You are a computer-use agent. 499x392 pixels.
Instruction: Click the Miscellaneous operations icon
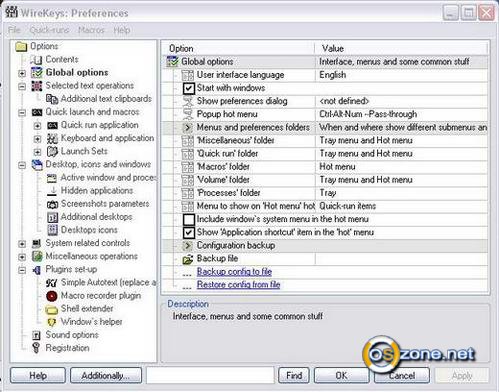tap(37, 256)
